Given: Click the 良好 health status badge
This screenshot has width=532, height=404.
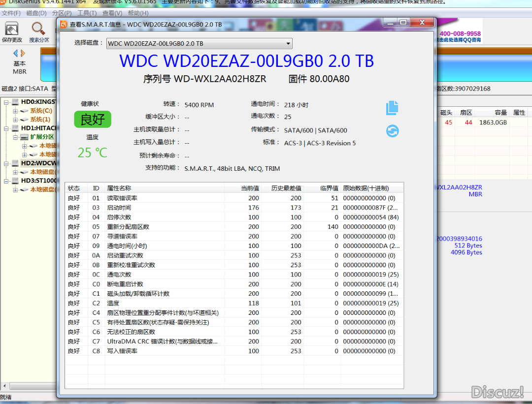Looking at the screenshot, I should [x=93, y=119].
